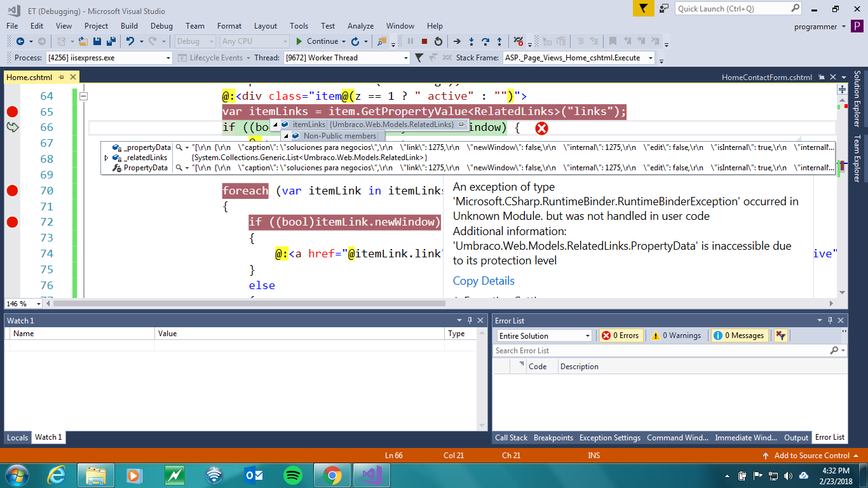Switch to the HomeContactForm.cshtml tab
This screenshot has height=488, width=868.
click(766, 78)
